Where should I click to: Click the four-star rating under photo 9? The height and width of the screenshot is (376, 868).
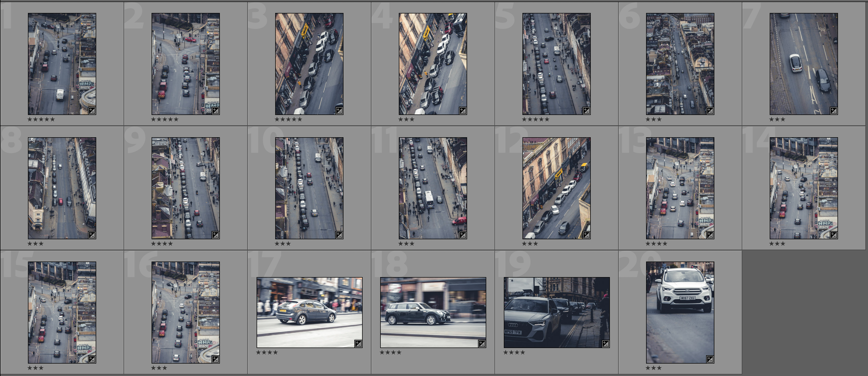[x=162, y=243]
